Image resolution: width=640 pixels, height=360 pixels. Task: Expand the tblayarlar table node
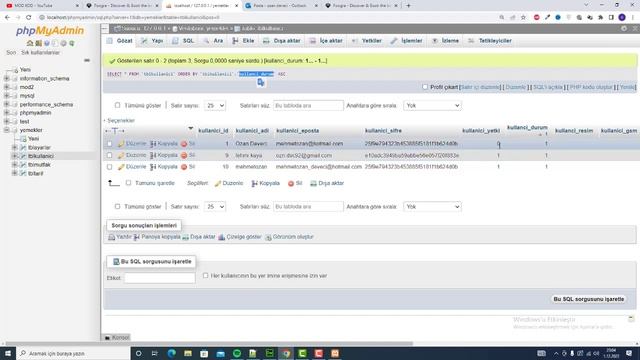tap(15, 147)
